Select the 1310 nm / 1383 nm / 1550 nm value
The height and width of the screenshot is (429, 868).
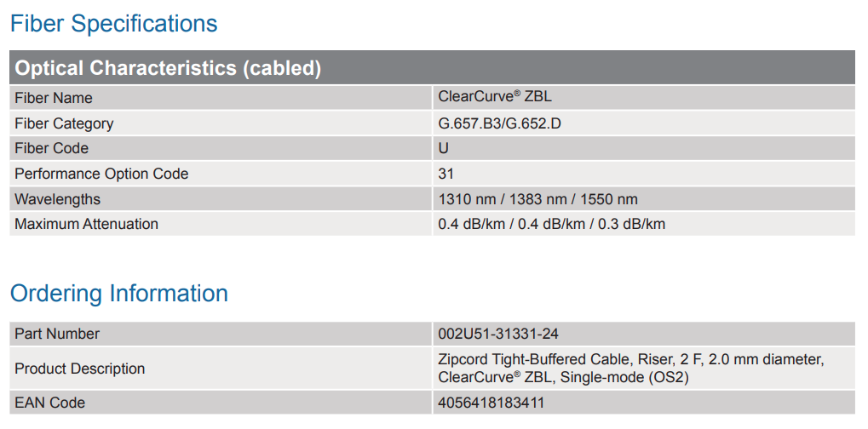[537, 199]
